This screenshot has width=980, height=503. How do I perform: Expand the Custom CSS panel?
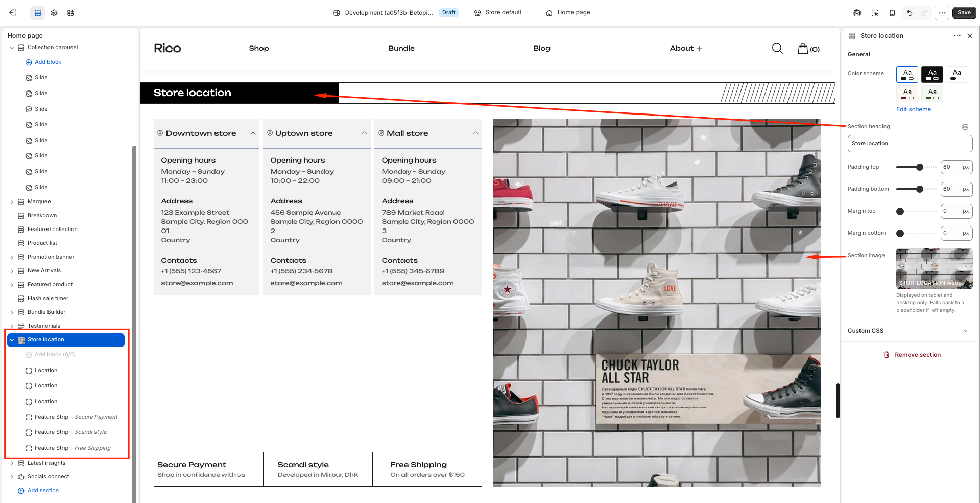[x=965, y=331]
